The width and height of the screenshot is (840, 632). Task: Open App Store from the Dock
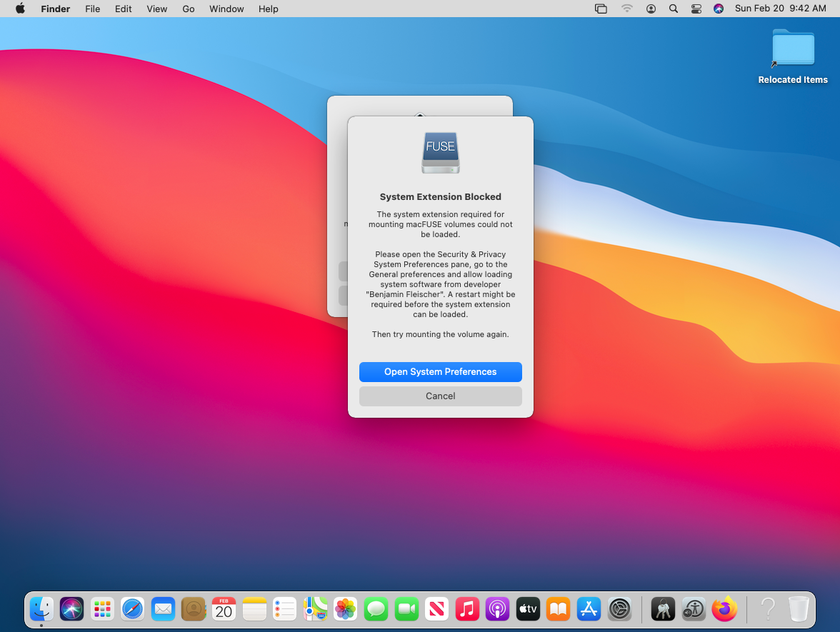click(x=589, y=609)
